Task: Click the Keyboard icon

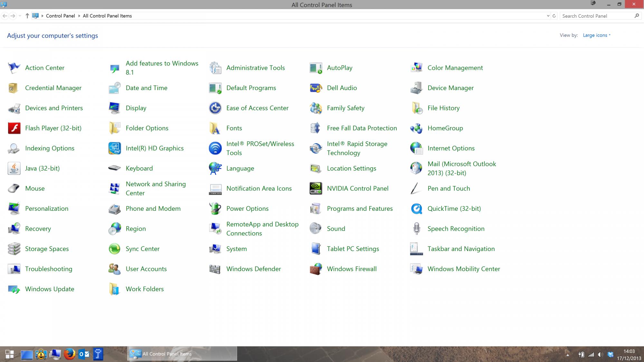Action: point(115,168)
